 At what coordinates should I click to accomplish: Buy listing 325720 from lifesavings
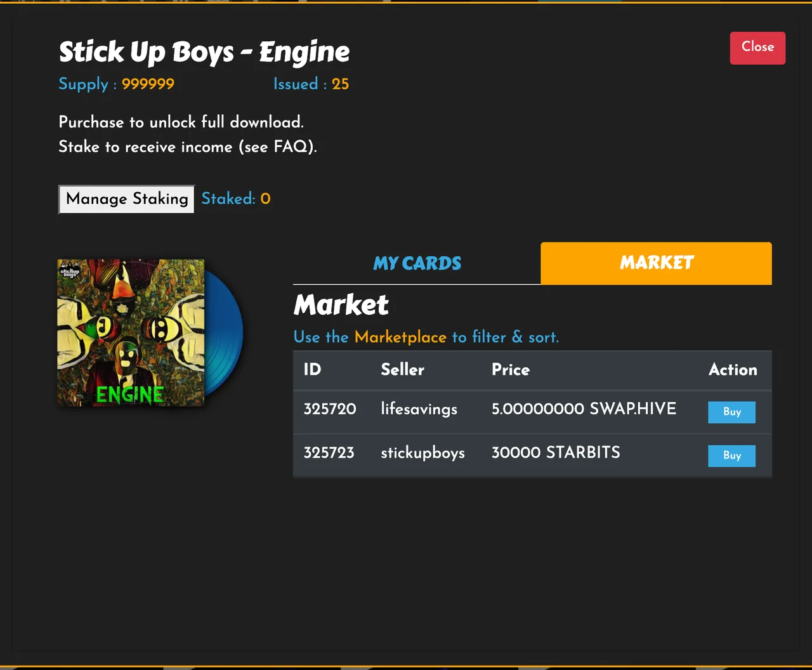tap(731, 412)
